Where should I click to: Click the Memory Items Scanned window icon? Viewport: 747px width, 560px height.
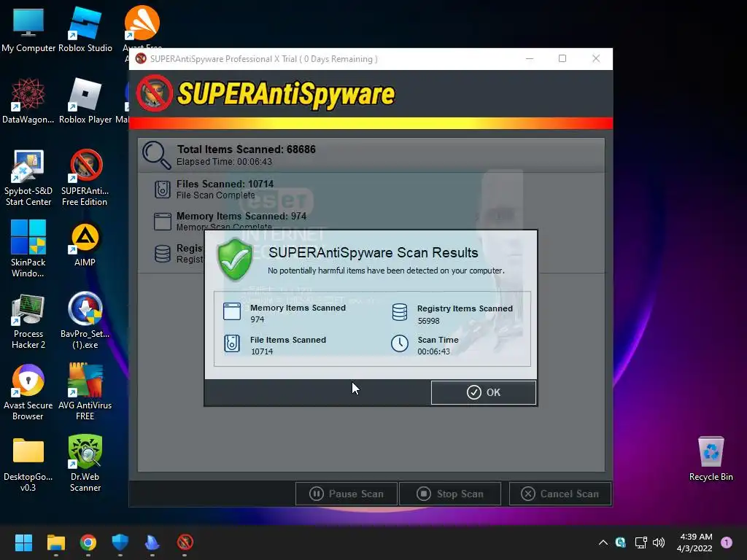coord(232,311)
